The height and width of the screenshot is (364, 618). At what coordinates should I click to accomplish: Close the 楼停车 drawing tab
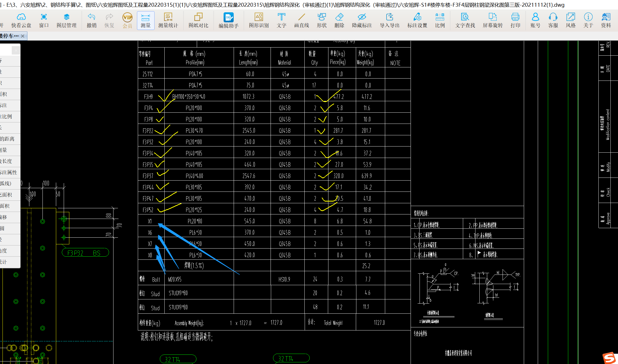(23, 36)
